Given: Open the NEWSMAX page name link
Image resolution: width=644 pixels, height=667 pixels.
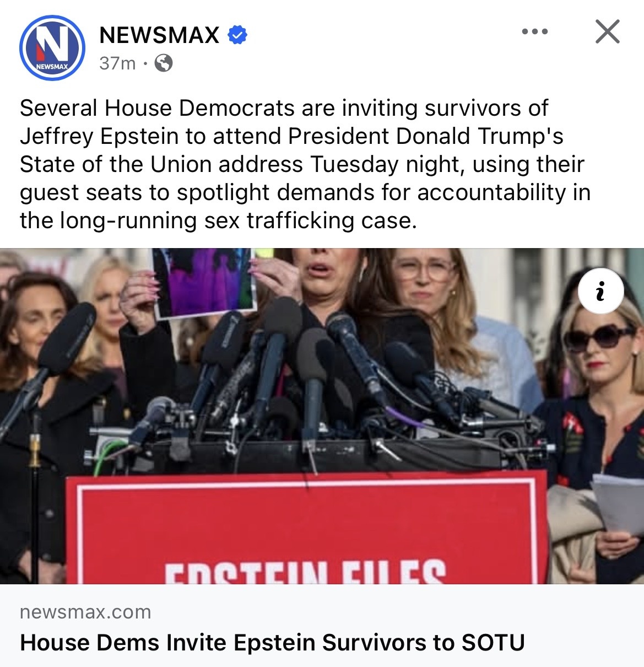Looking at the screenshot, I should coord(159,35).
